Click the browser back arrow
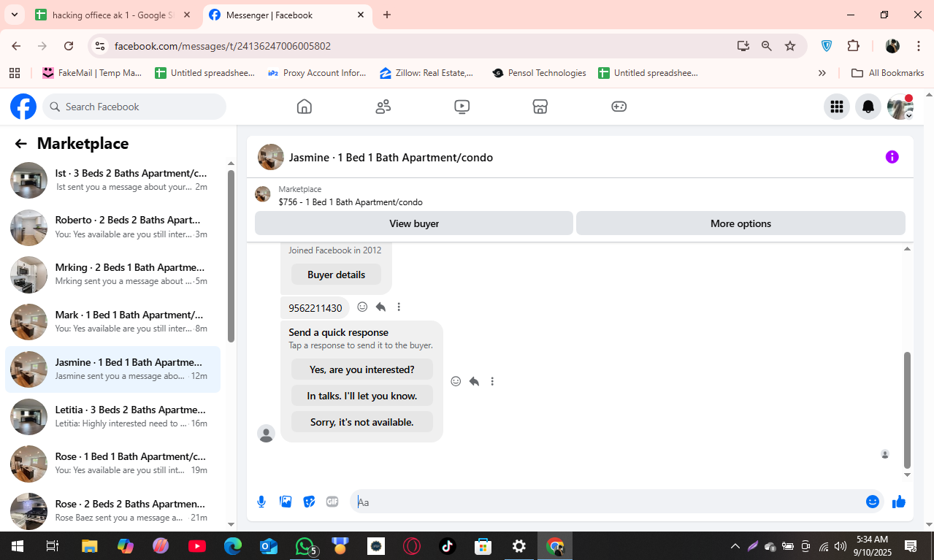This screenshot has height=560, width=934. [x=16, y=46]
